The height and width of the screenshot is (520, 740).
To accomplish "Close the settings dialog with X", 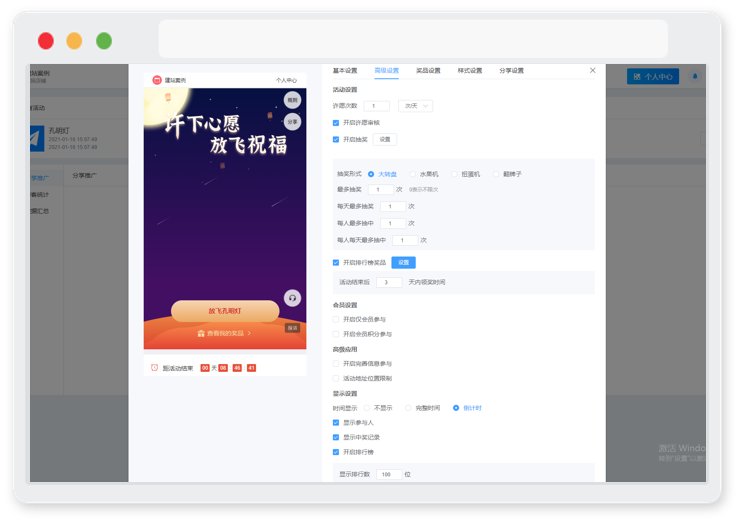I will pos(592,70).
